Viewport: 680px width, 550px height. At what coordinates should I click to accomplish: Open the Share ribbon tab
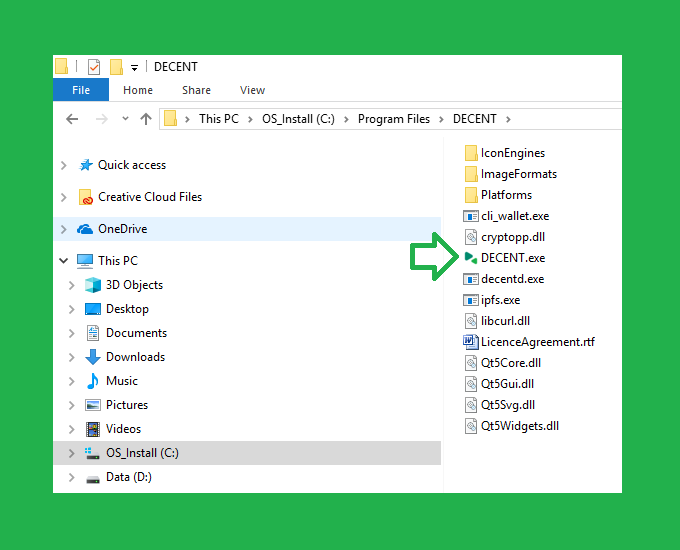(x=196, y=90)
